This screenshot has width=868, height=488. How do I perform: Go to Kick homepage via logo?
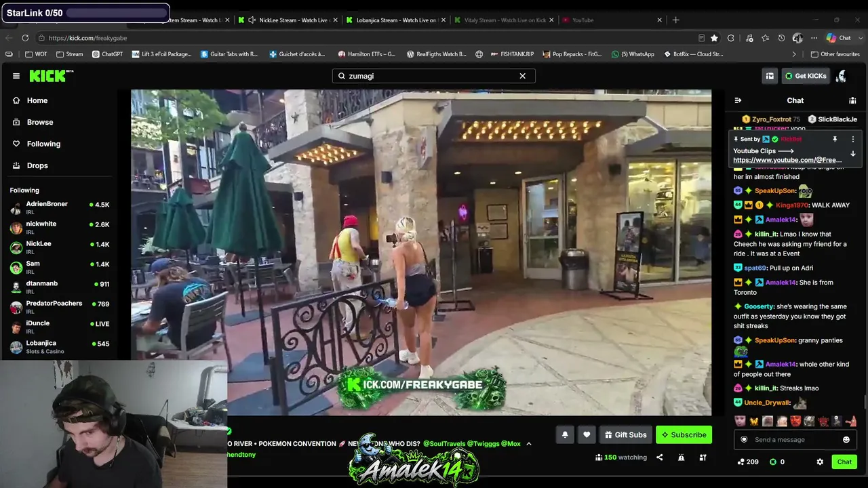tap(51, 76)
